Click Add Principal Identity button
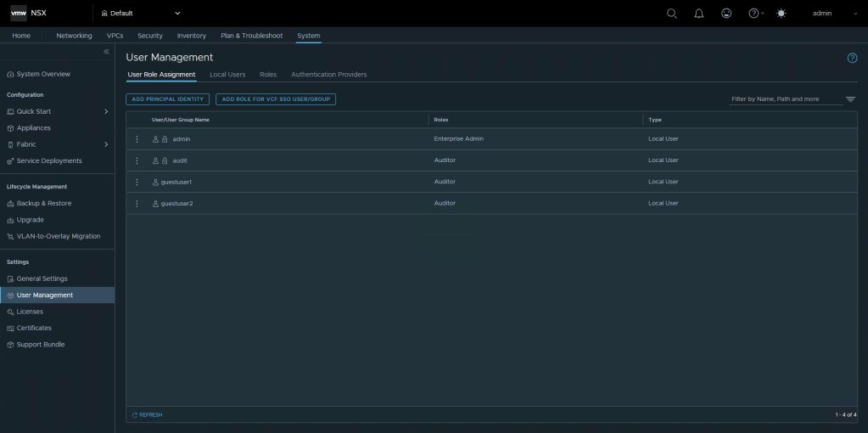 (167, 99)
